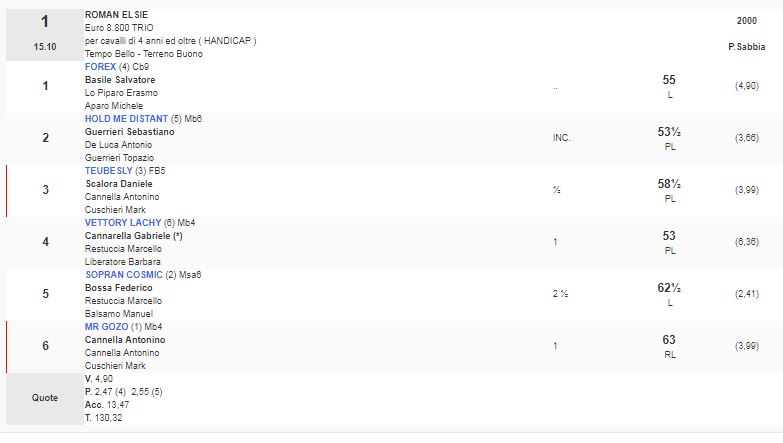Open the MR GOZO horse link
This screenshot has height=443, width=783.
click(106, 326)
